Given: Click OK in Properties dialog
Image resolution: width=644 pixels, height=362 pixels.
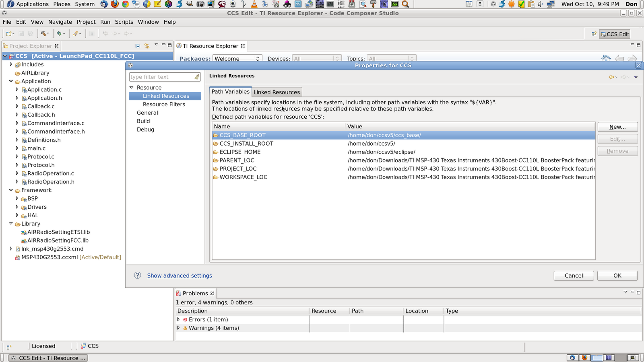Looking at the screenshot, I should pos(617,276).
